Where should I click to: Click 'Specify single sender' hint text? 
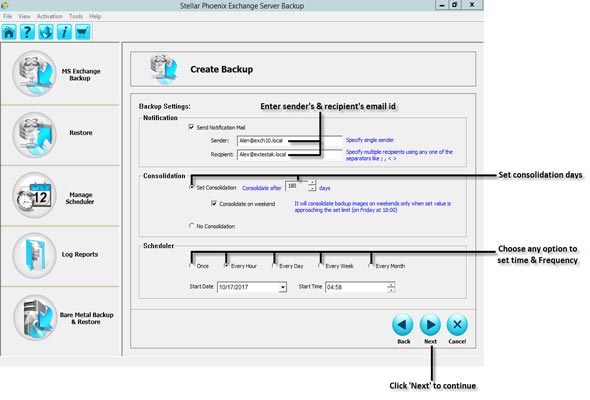tap(370, 140)
